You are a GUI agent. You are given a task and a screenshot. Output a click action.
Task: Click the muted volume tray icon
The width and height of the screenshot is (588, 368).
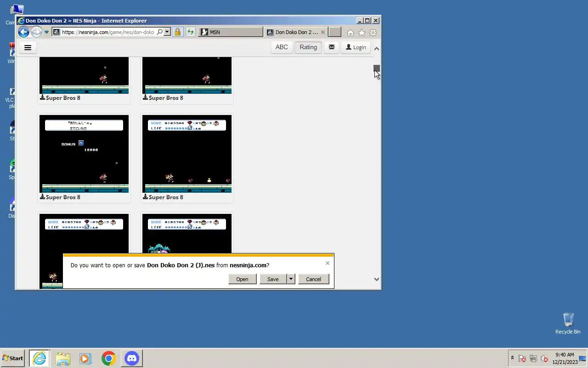tap(544, 358)
